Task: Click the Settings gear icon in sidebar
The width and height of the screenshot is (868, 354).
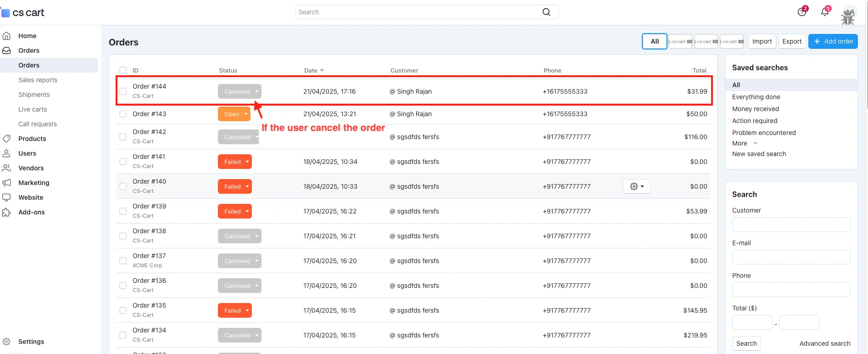Action: tap(7, 342)
